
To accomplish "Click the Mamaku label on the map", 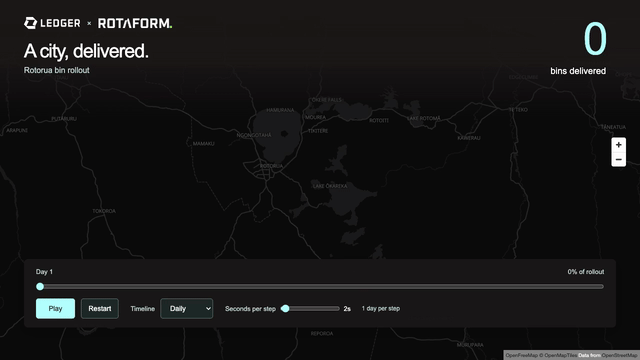I will tap(203, 144).
